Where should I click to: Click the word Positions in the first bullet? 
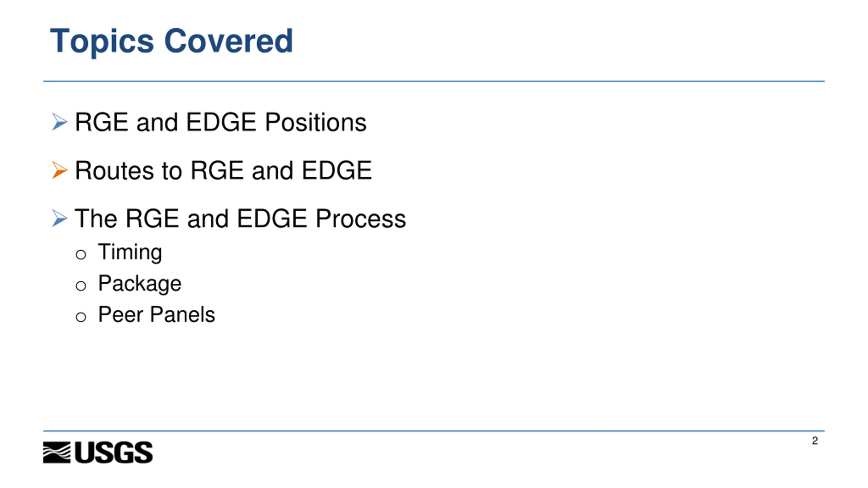tap(315, 122)
